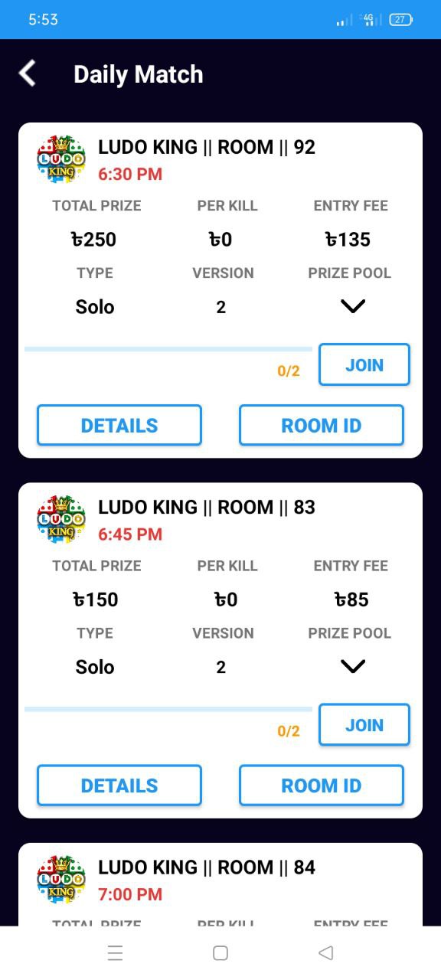View Details of Room 92 match
Screen dimensions: 441x980
coord(119,425)
